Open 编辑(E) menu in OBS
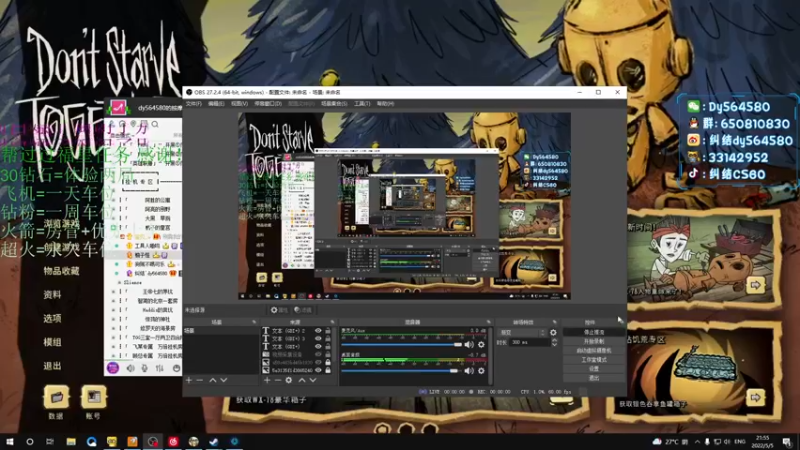This screenshot has width=800, height=450. [216, 104]
